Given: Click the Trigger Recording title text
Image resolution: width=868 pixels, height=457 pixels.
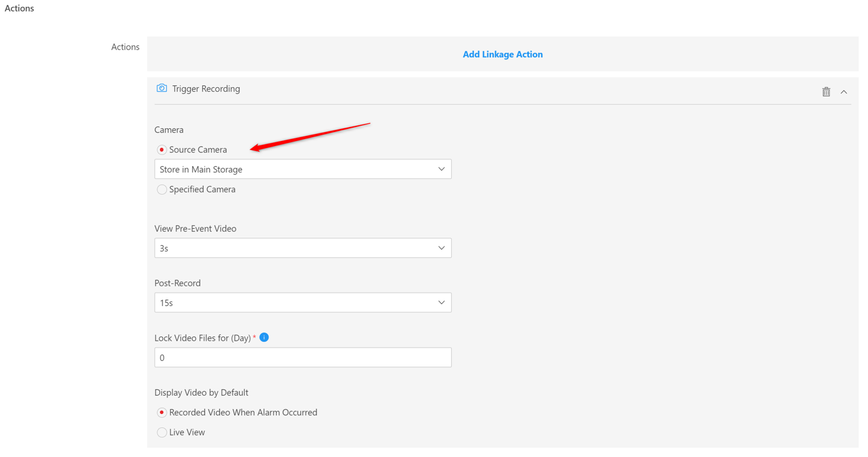Looking at the screenshot, I should click(x=206, y=89).
